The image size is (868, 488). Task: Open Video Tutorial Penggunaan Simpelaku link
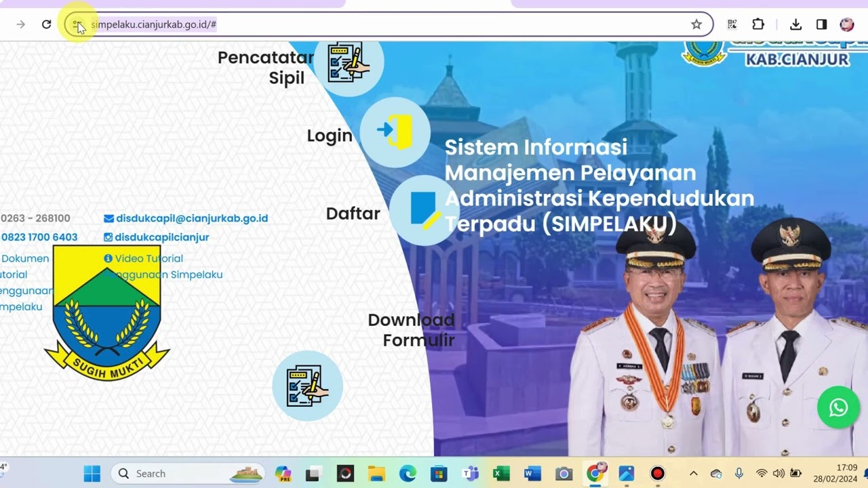pyautogui.click(x=163, y=266)
